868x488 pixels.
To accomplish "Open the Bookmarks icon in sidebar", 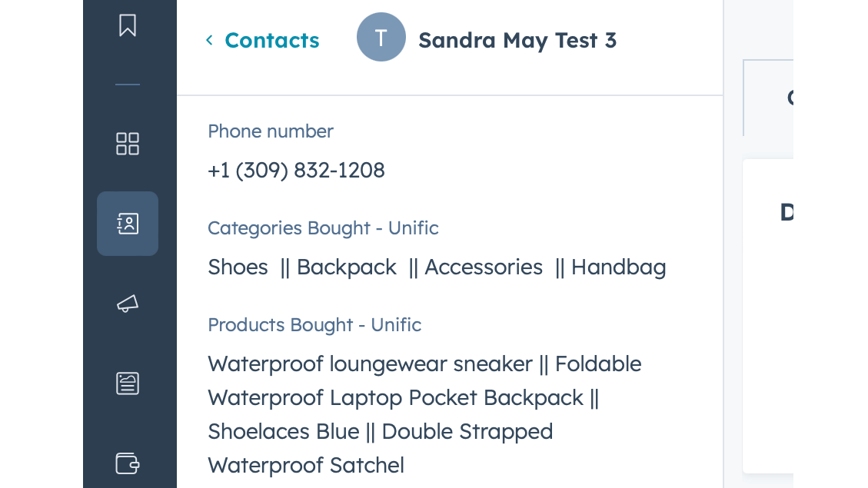I will (128, 25).
